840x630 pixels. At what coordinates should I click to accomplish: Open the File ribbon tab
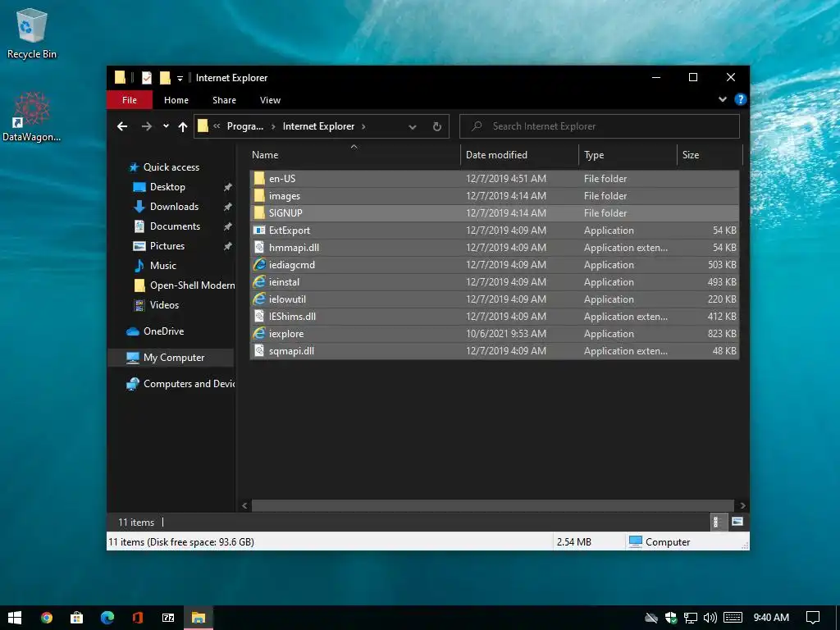pyautogui.click(x=129, y=100)
